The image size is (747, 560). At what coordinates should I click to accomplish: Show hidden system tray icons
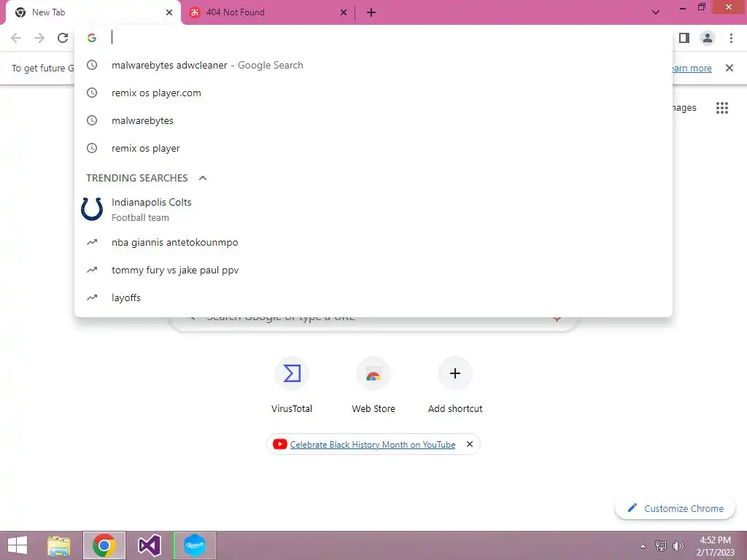pyautogui.click(x=643, y=546)
